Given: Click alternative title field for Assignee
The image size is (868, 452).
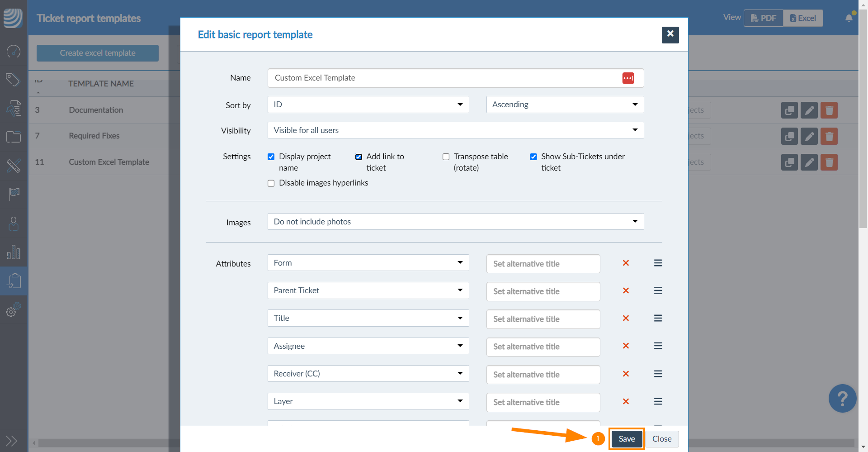Looking at the screenshot, I should tap(543, 347).
